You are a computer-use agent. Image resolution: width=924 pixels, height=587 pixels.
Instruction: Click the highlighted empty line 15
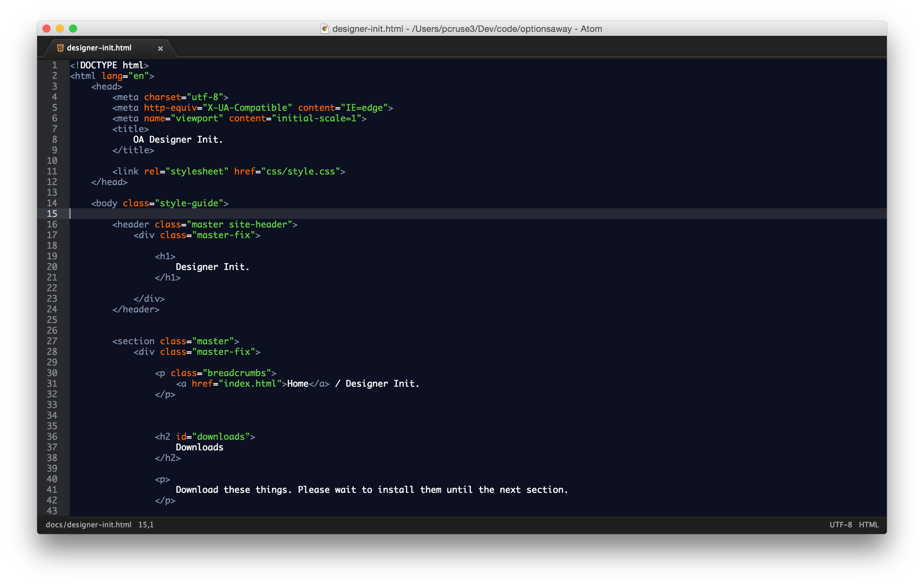pos(460,214)
